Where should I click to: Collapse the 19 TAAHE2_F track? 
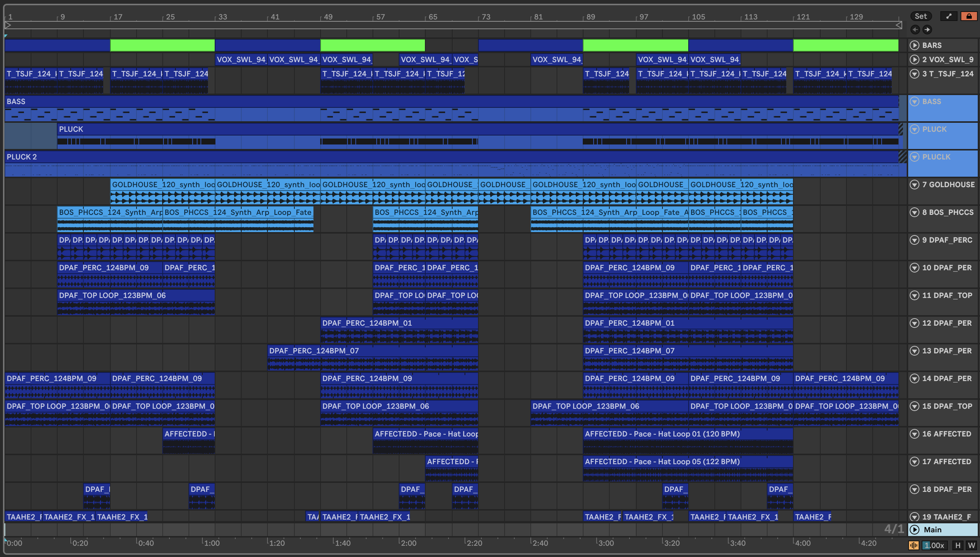coord(914,517)
